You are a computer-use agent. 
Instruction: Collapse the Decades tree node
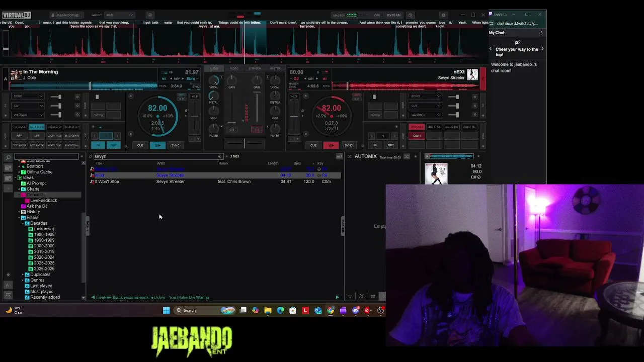click(x=23, y=223)
